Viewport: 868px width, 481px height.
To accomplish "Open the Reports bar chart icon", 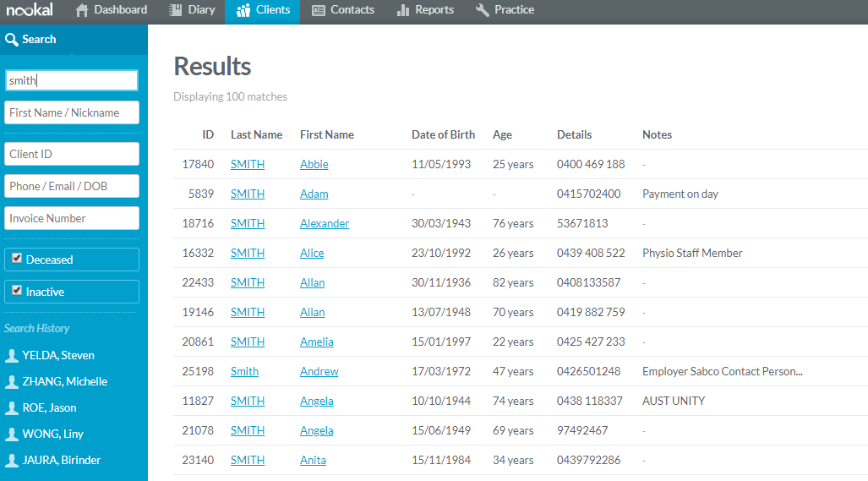I will tap(403, 10).
